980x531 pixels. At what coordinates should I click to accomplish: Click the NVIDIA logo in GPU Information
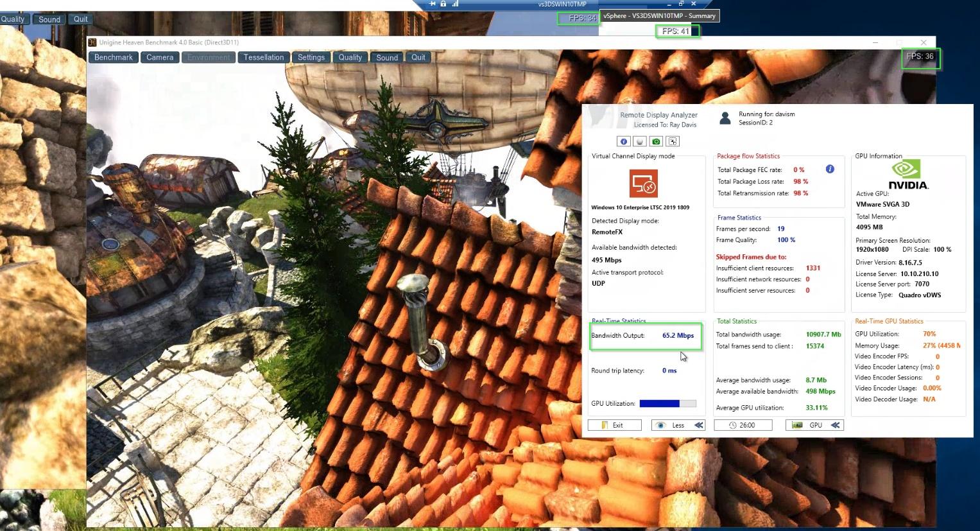(x=908, y=175)
